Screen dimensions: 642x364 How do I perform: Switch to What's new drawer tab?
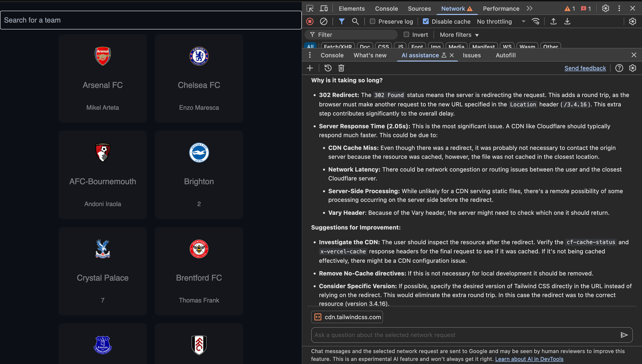370,55
